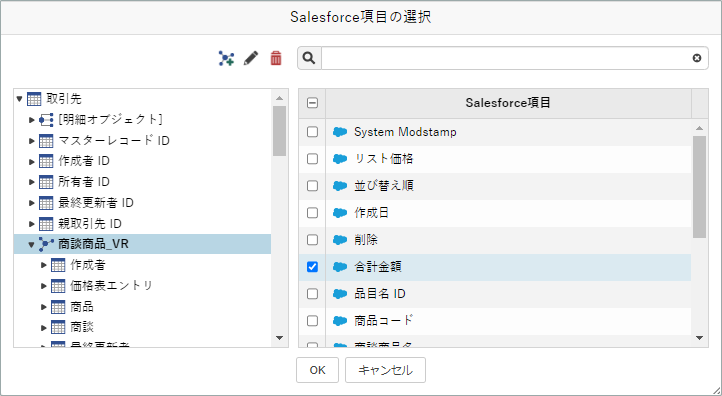Clear the search field with x icon
This screenshot has height=396, width=722.
click(697, 58)
